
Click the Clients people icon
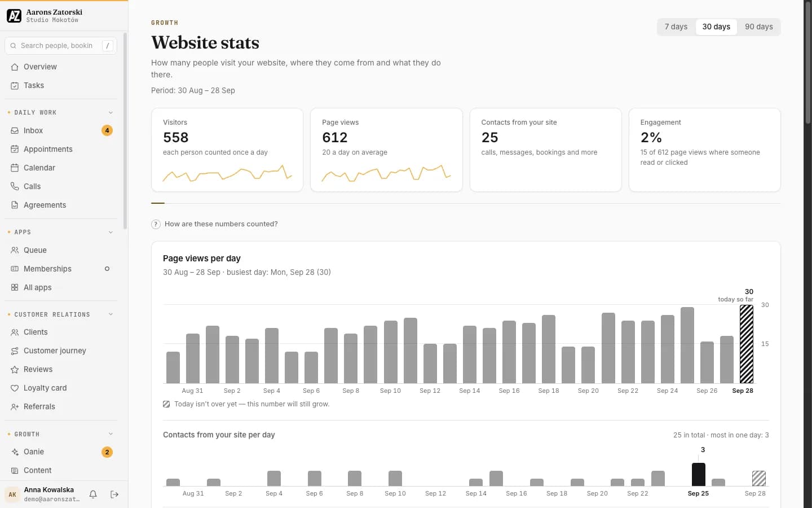(x=15, y=332)
